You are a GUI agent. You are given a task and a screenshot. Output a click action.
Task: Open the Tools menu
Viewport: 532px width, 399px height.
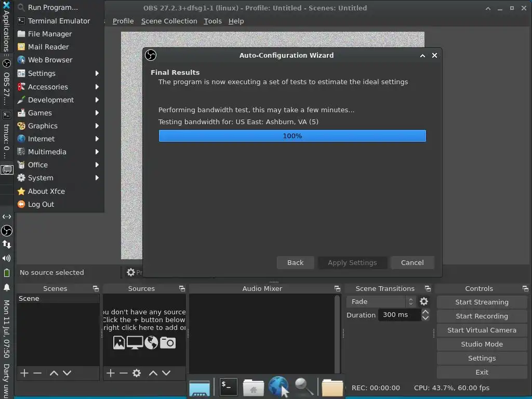coord(212,21)
